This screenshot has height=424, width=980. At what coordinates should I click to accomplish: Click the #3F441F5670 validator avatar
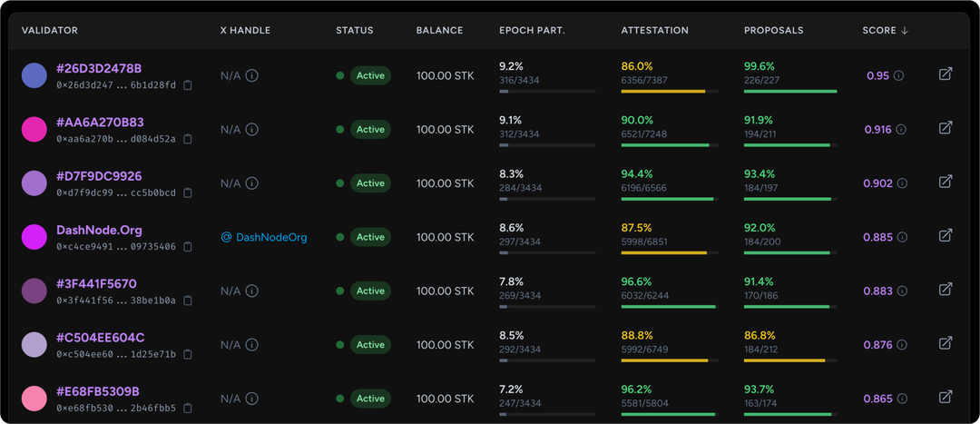(34, 291)
